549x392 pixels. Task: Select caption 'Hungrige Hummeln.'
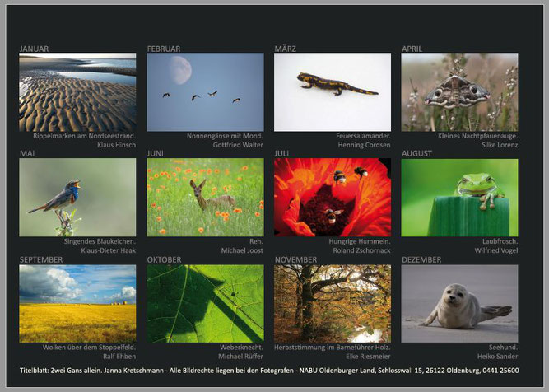tap(360, 241)
